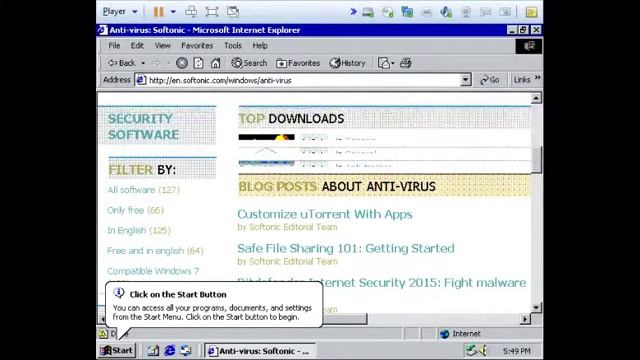640x360 pixels.
Task: Click the page scroll down arrow
Action: coord(536,307)
